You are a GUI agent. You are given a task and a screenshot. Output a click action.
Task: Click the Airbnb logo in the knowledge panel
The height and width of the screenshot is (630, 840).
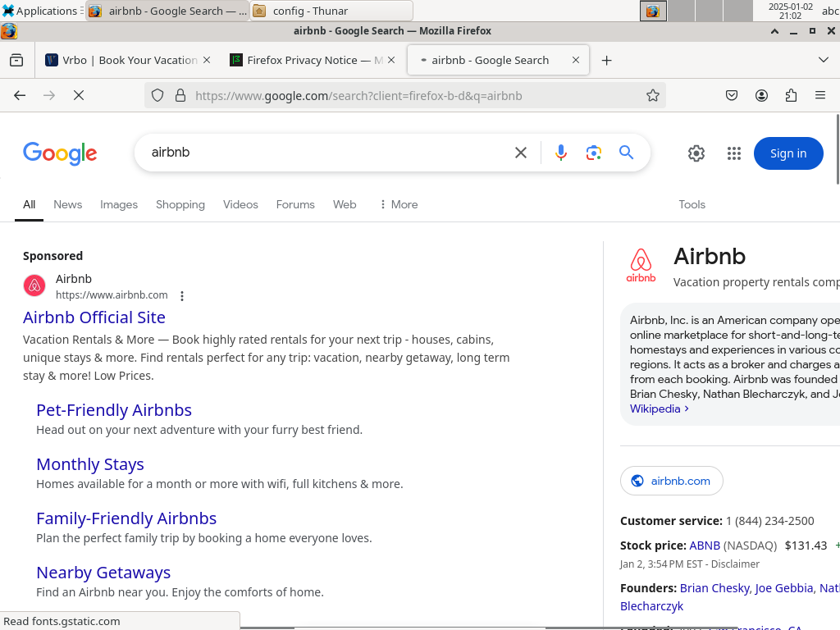click(641, 265)
